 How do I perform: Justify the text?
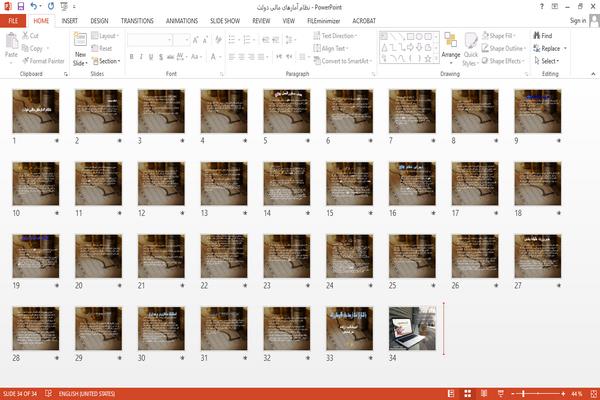point(261,57)
